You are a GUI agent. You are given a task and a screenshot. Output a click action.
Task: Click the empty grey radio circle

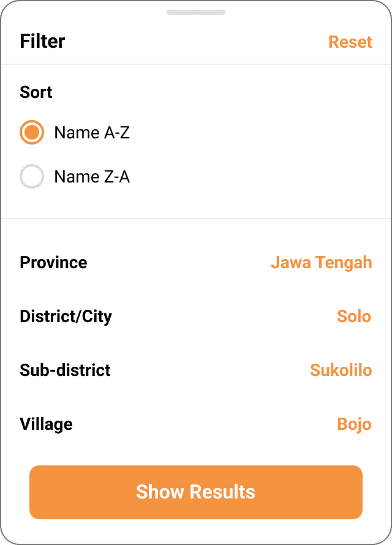pos(32,176)
